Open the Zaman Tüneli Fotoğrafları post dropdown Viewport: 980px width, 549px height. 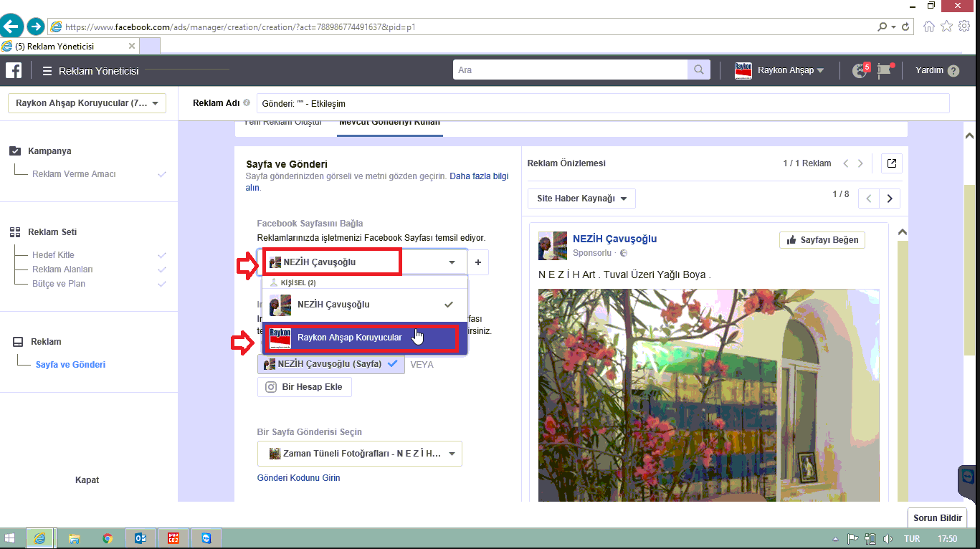(360, 454)
